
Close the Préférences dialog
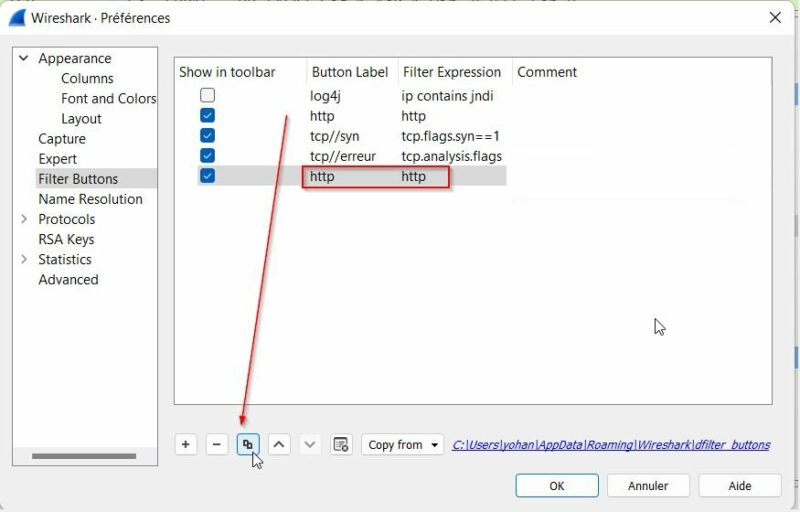(x=775, y=18)
